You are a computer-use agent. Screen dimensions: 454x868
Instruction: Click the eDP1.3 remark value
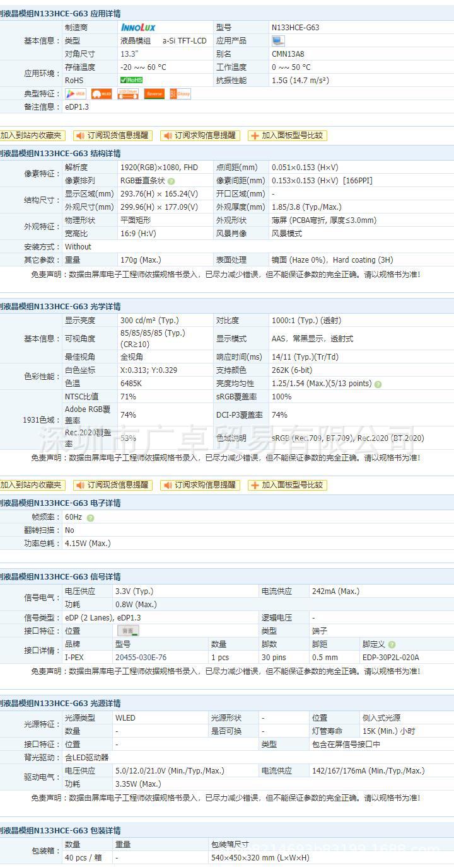point(77,107)
